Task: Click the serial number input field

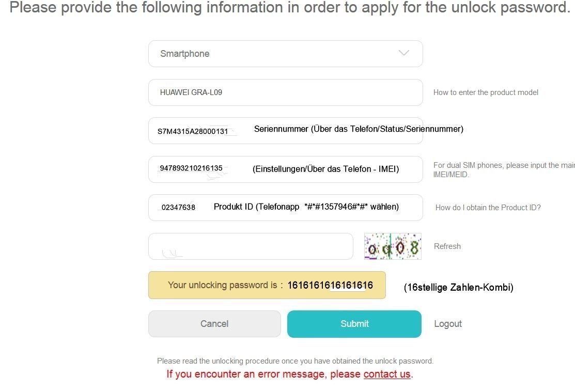Action: click(285, 131)
